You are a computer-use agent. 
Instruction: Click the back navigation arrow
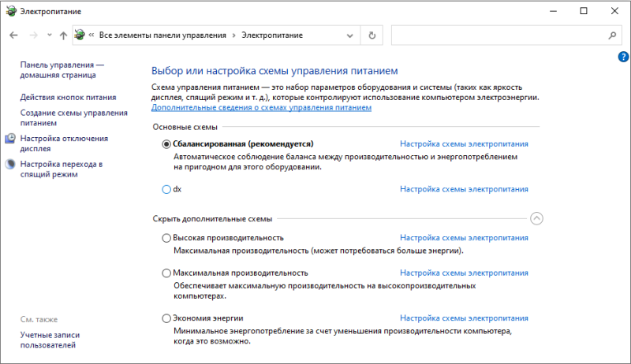pyautogui.click(x=13, y=35)
